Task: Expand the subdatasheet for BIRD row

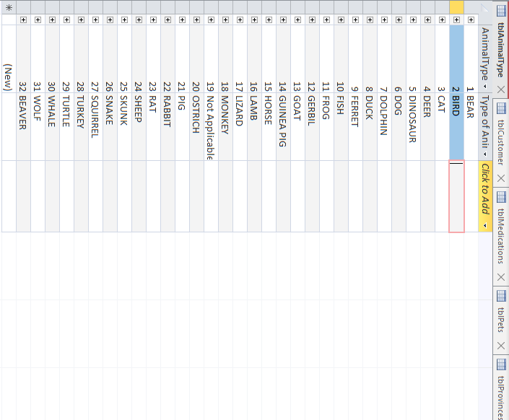Action: click(x=457, y=19)
